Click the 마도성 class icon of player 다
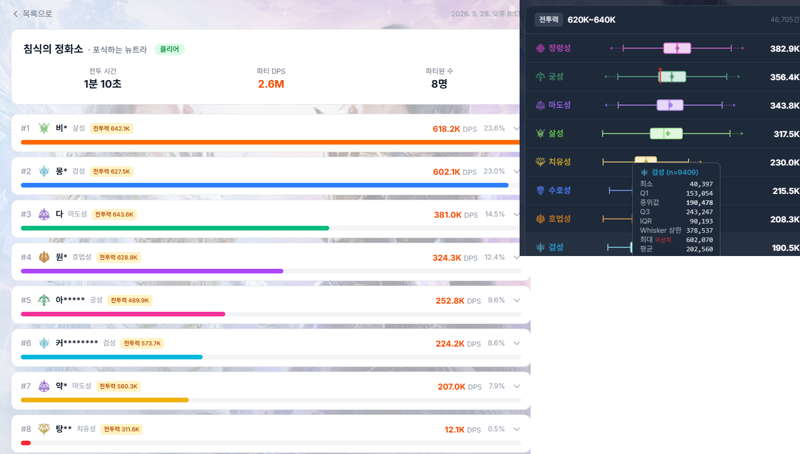Viewport: 800px width, 454px height. pyautogui.click(x=44, y=214)
